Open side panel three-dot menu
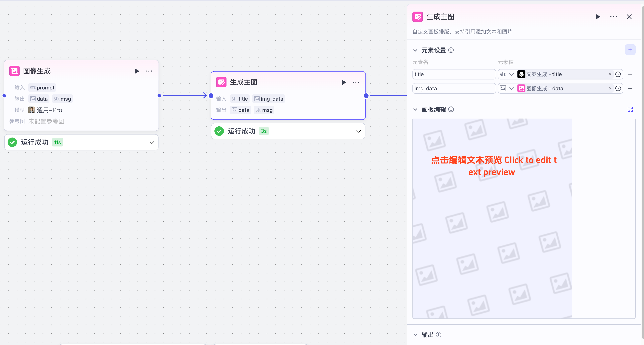The height and width of the screenshot is (345, 644). [x=613, y=17]
